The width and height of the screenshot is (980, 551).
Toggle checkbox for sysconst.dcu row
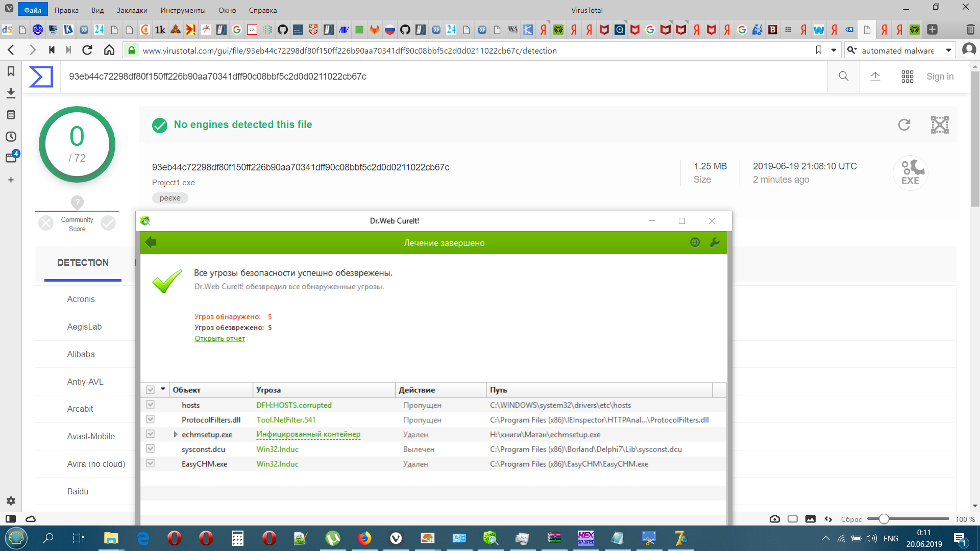[150, 449]
